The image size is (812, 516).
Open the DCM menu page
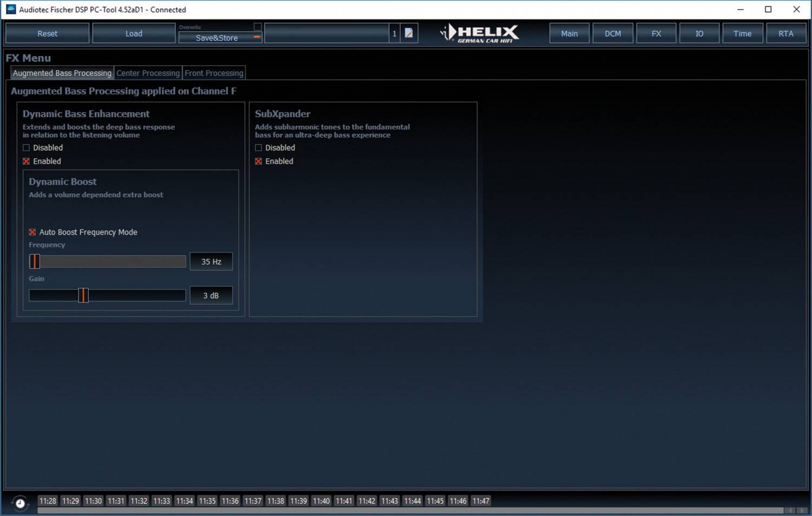tap(613, 34)
